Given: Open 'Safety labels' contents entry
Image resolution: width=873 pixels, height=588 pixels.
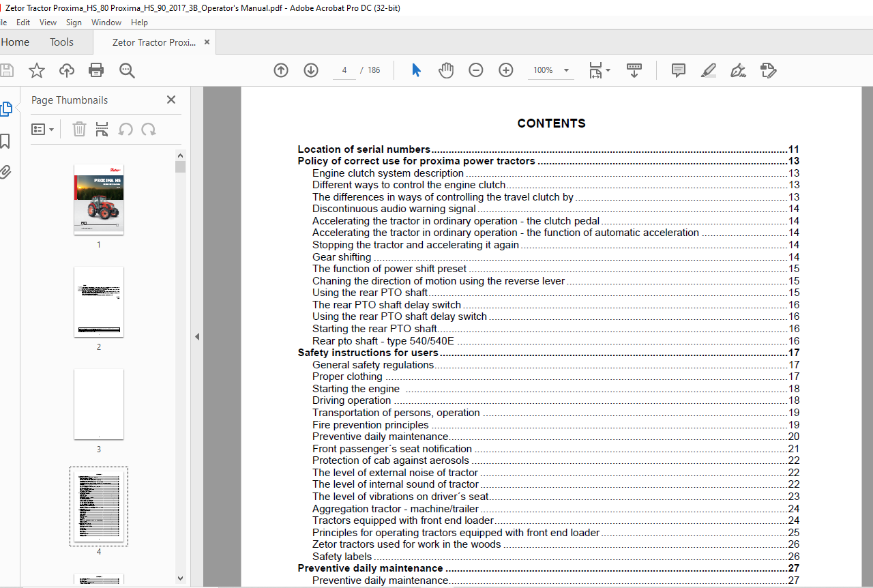Looking at the screenshot, I should click(x=556, y=557).
